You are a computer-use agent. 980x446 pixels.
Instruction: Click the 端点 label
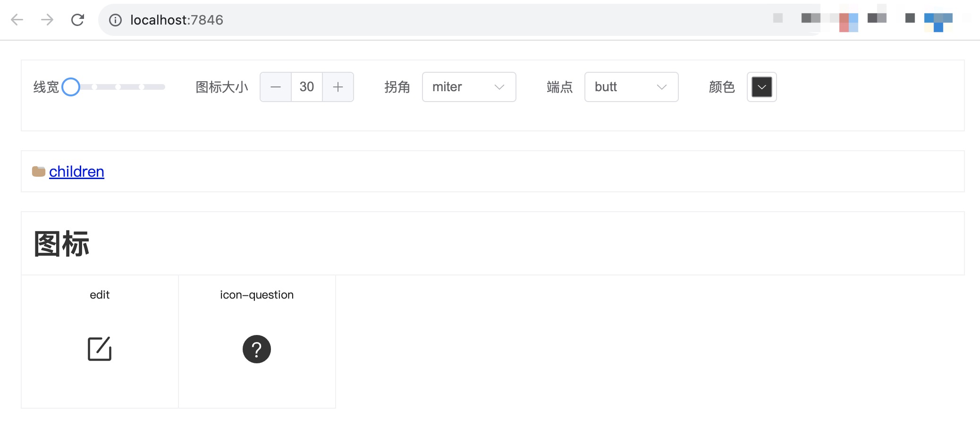tap(560, 87)
